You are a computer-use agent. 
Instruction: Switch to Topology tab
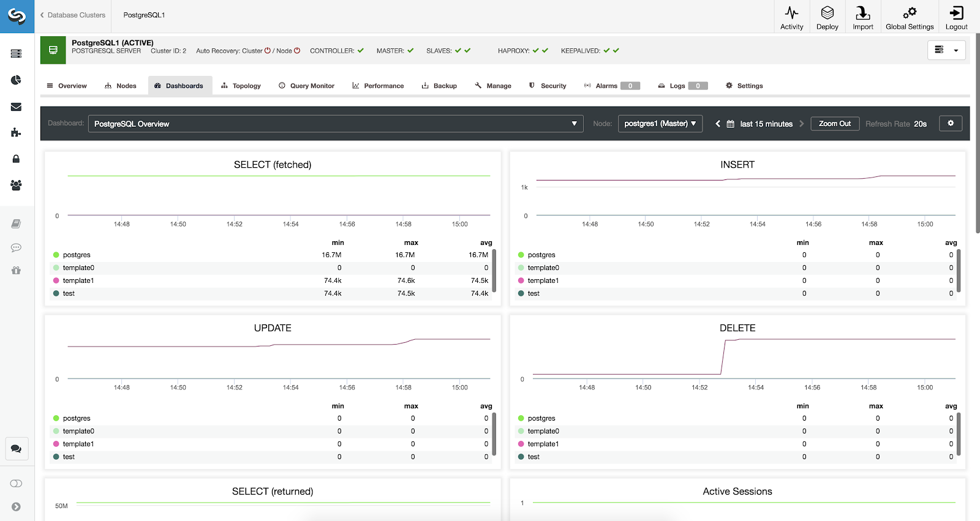tap(241, 86)
